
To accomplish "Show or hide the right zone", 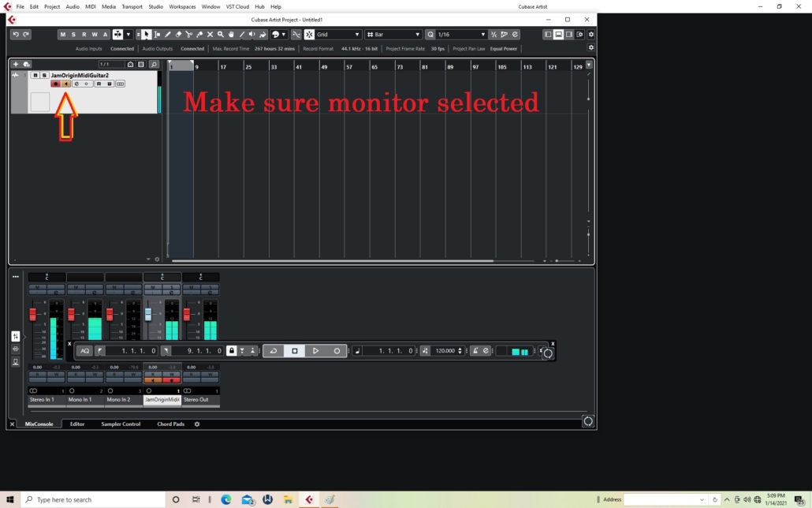I will pyautogui.click(x=569, y=34).
